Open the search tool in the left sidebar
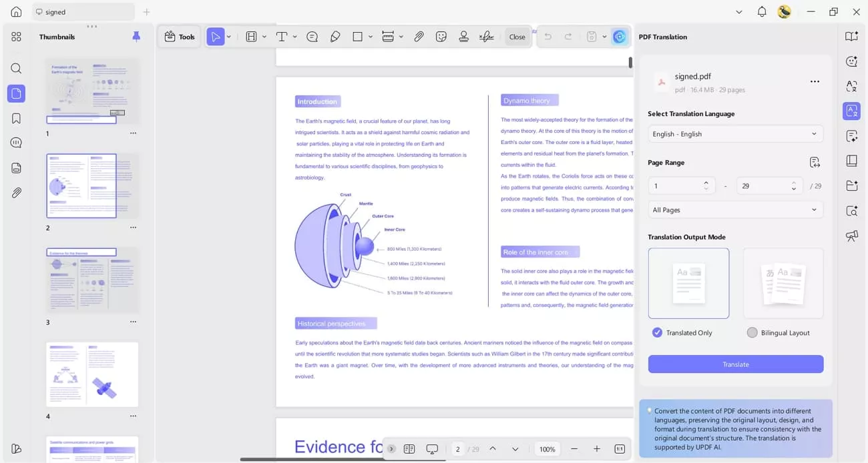Image resolution: width=868 pixels, height=463 pixels. [x=16, y=68]
